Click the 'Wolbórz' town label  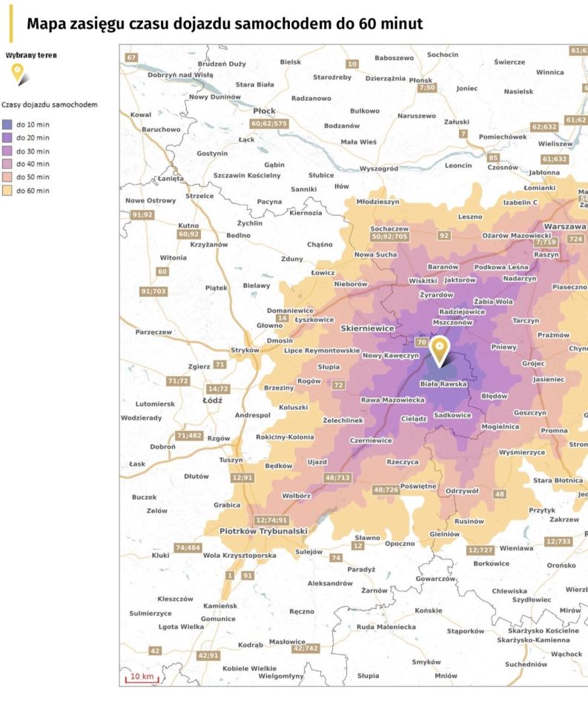point(296,495)
